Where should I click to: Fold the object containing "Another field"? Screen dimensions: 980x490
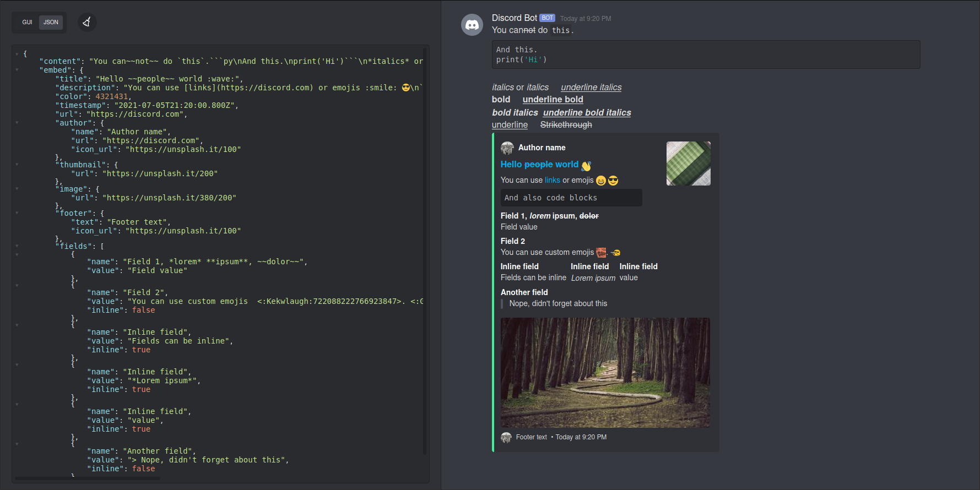(x=17, y=444)
